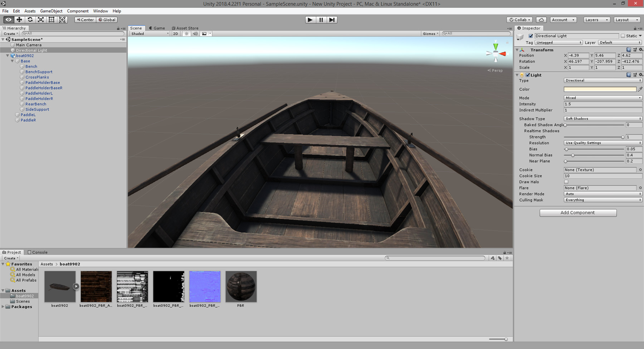Switch to the Game tab
This screenshot has width=644, height=349.
click(157, 28)
